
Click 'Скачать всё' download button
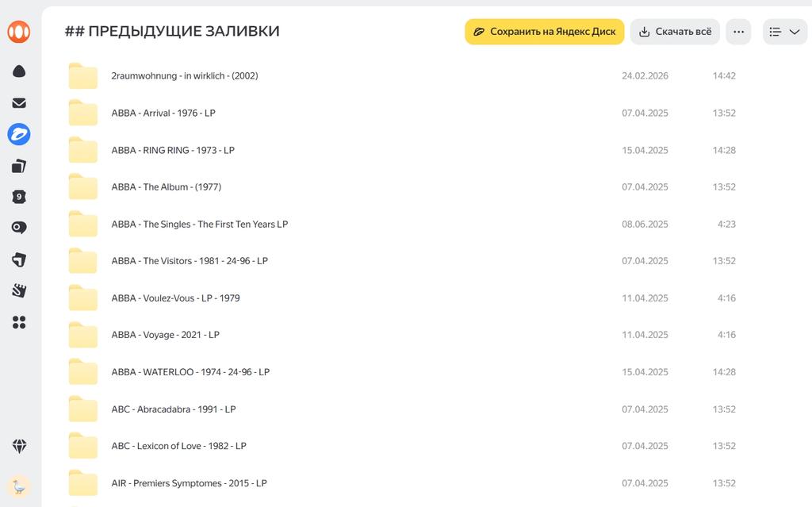point(675,33)
